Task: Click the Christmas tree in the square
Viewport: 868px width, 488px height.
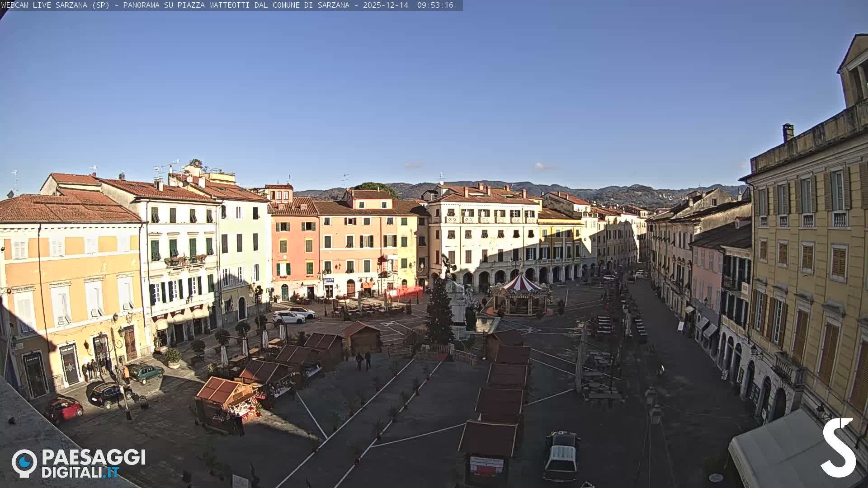Action: point(439,312)
